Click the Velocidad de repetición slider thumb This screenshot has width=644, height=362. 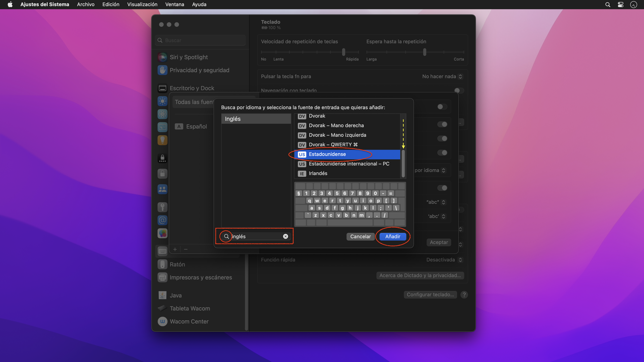pyautogui.click(x=343, y=52)
